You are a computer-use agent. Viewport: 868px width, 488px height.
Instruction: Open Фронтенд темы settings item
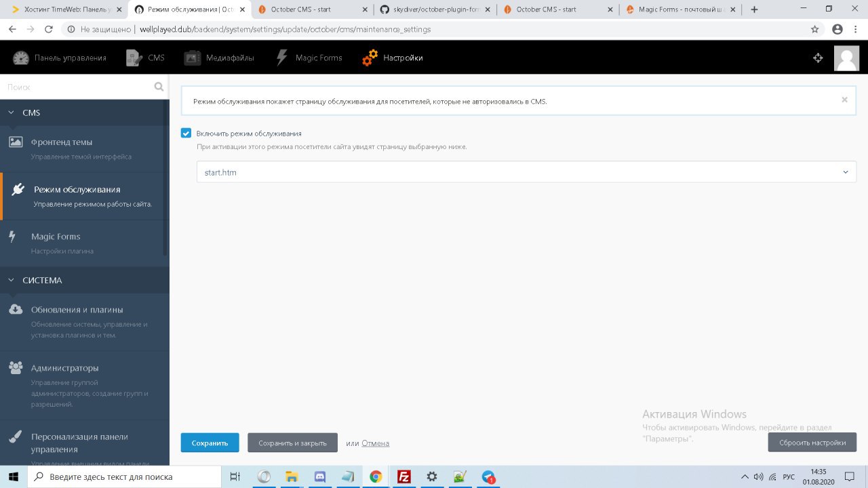85,149
